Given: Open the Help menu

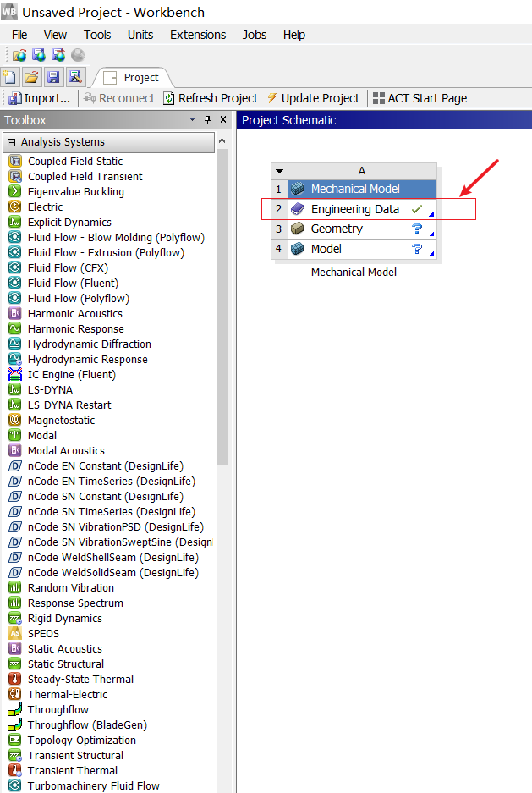Looking at the screenshot, I should (x=294, y=35).
